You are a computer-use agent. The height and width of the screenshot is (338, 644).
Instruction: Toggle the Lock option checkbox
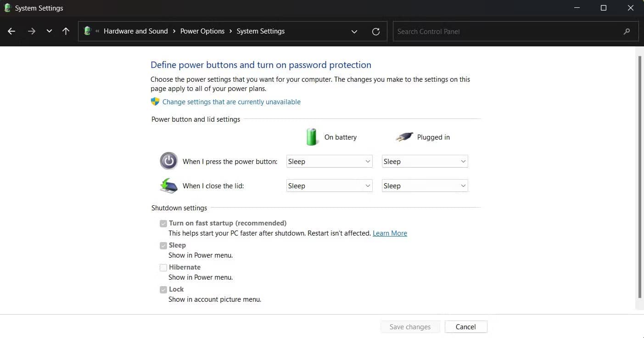(x=163, y=289)
